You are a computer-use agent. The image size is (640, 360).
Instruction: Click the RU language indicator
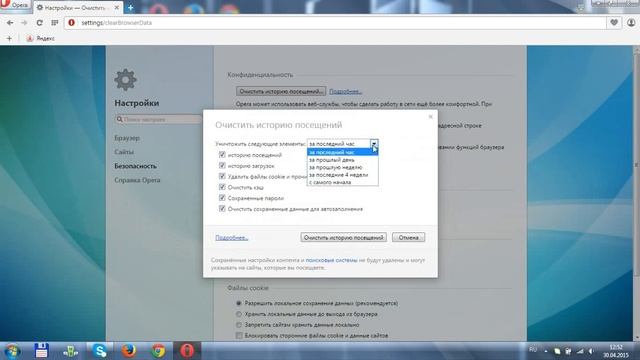(533, 350)
